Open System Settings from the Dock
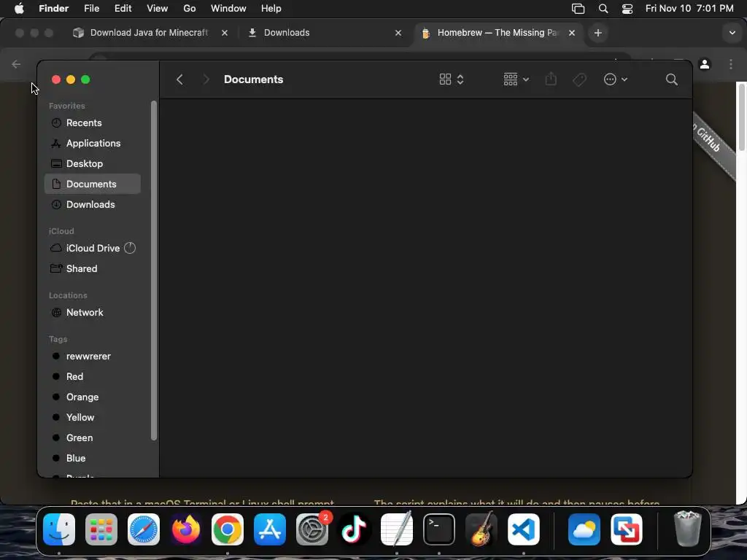This screenshot has height=560, width=747. (x=312, y=529)
